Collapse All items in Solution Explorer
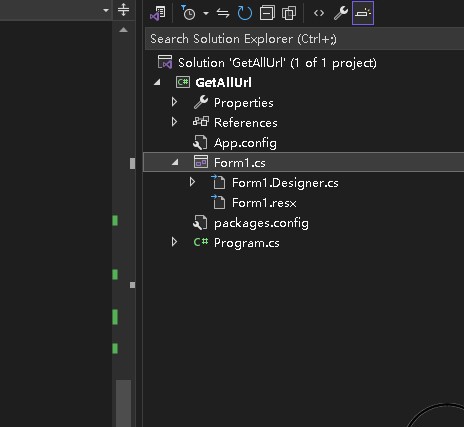This screenshot has height=427, width=464. 267,13
